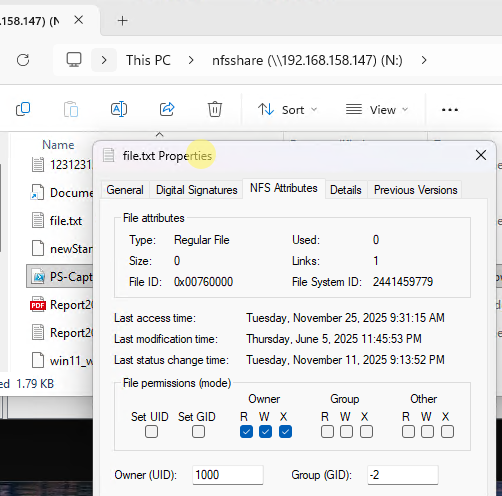The image size is (502, 496).
Task: Close the file.txt Properties dialog
Action: coord(481,155)
